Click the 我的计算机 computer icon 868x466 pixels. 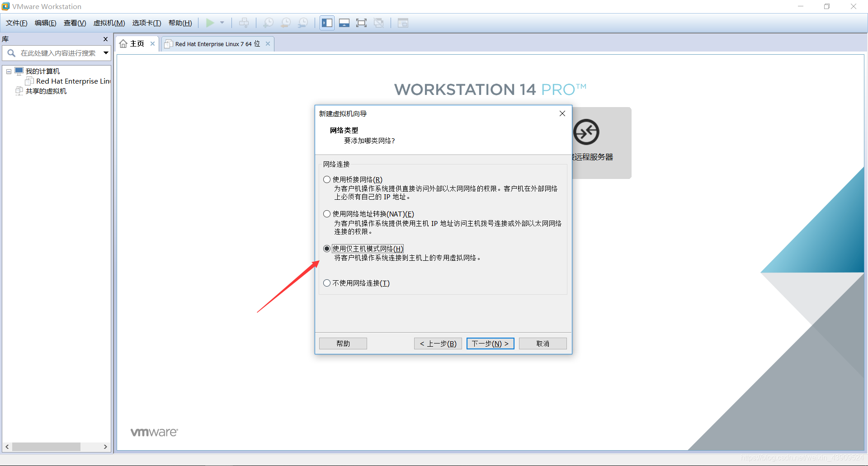point(19,71)
